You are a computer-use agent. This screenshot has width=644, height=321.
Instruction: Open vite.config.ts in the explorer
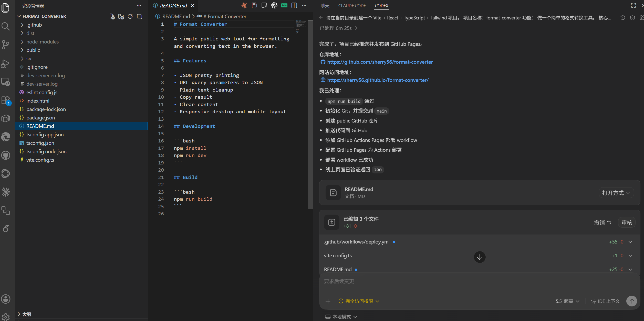pos(81,160)
